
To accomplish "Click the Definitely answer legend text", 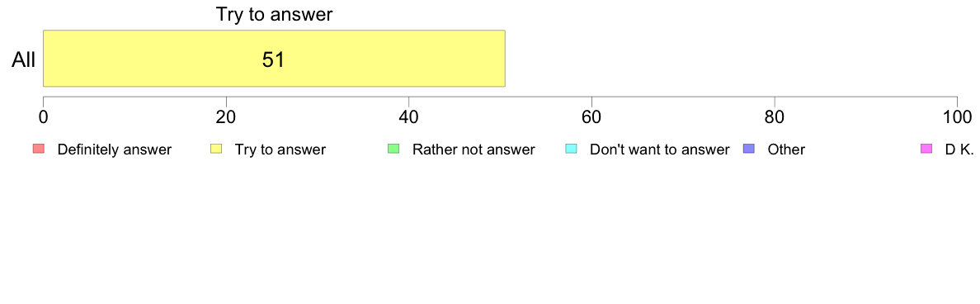I will (x=115, y=150).
